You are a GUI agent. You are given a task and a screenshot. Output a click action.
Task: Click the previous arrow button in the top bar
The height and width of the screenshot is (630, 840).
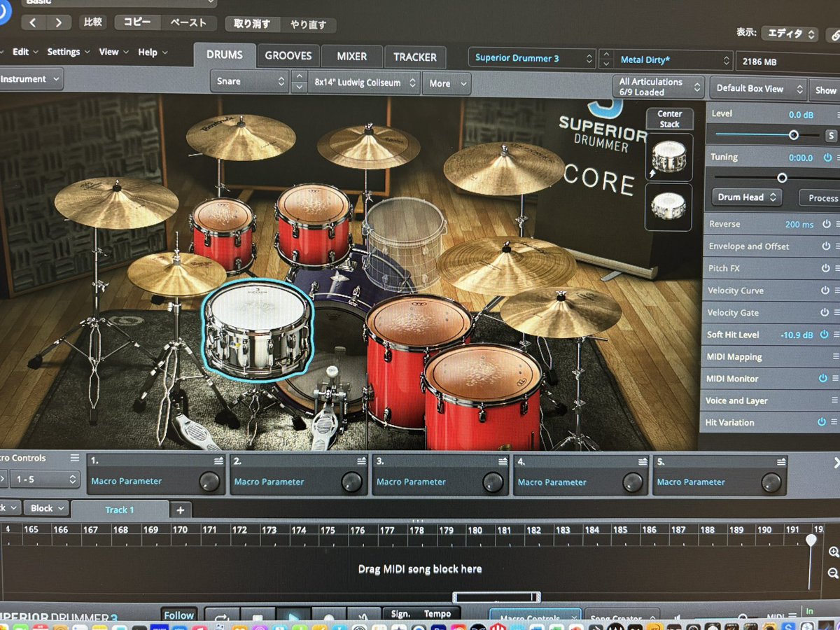tap(33, 22)
